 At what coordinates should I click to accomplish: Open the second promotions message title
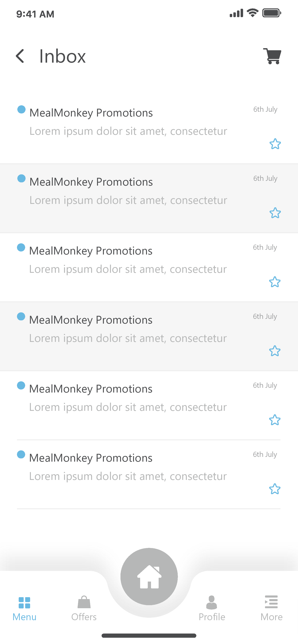tap(91, 182)
